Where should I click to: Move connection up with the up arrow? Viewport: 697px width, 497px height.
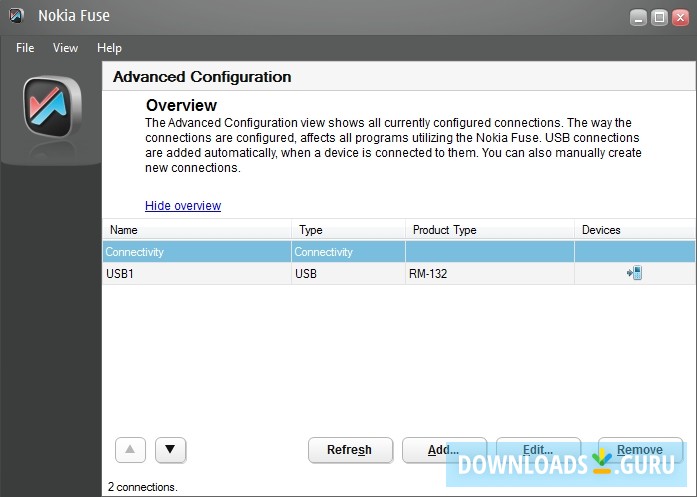click(x=130, y=450)
